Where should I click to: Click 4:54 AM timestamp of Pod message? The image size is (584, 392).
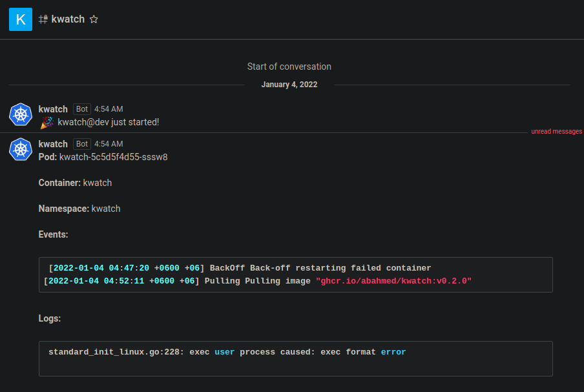pyautogui.click(x=109, y=144)
